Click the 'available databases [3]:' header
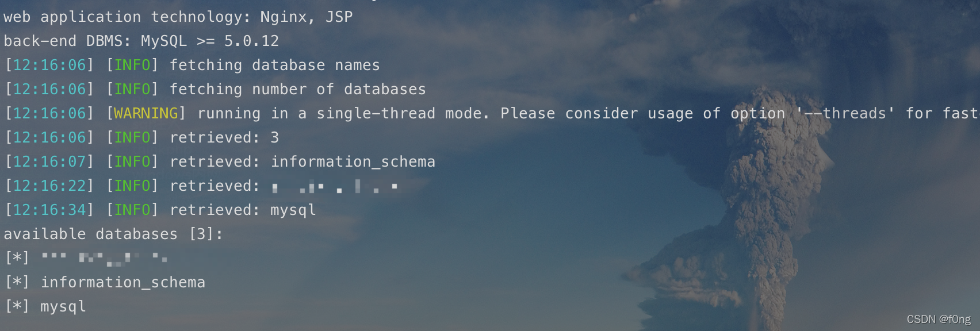The height and width of the screenshot is (331, 980). pyautogui.click(x=113, y=234)
